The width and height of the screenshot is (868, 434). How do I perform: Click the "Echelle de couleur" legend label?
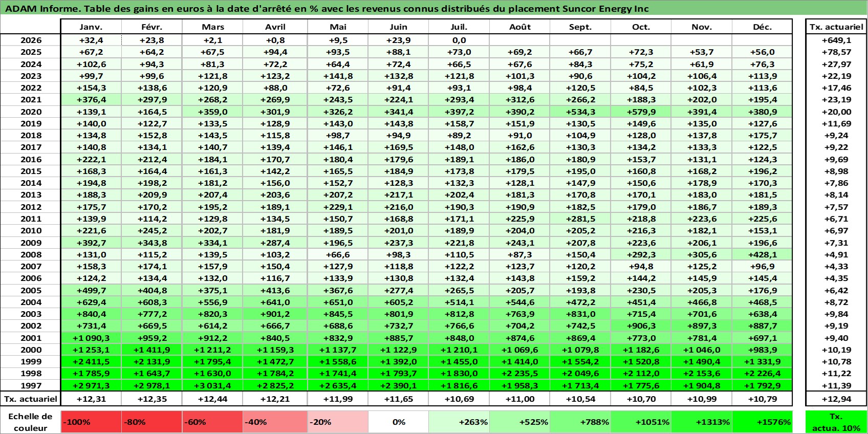[31, 422]
